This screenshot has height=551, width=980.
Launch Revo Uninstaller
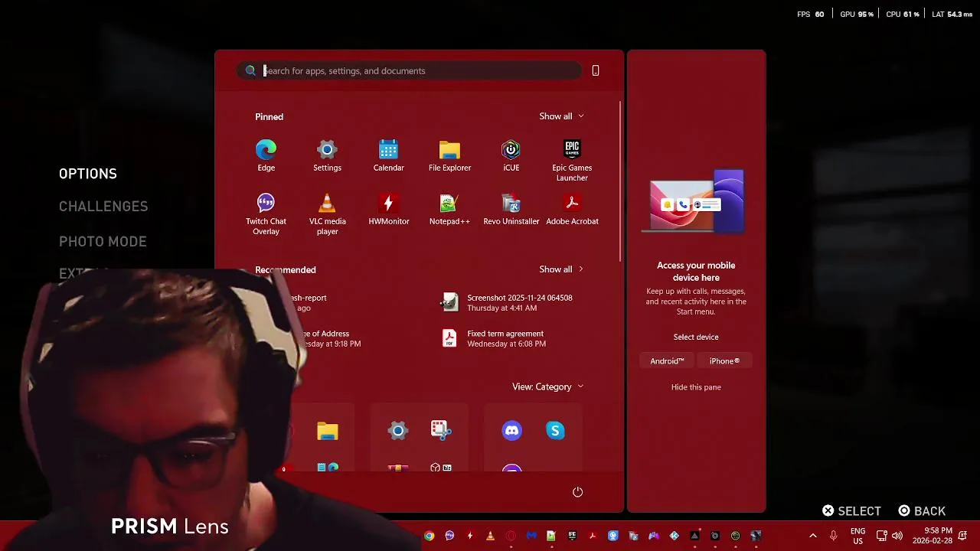(511, 210)
